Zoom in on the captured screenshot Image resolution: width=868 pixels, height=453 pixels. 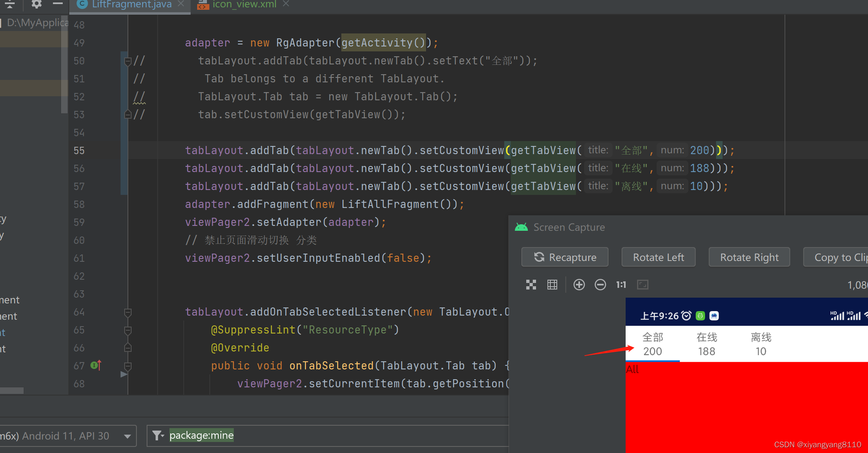[x=579, y=285]
